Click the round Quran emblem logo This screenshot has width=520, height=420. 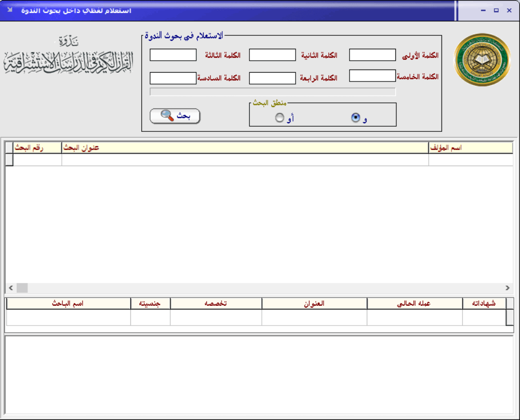482,60
